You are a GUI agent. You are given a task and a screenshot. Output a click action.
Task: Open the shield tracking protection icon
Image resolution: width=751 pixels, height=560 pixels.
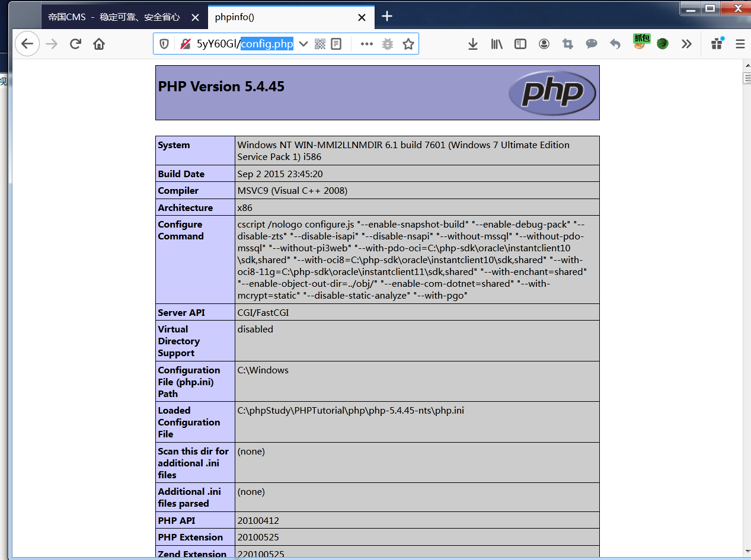pyautogui.click(x=164, y=43)
